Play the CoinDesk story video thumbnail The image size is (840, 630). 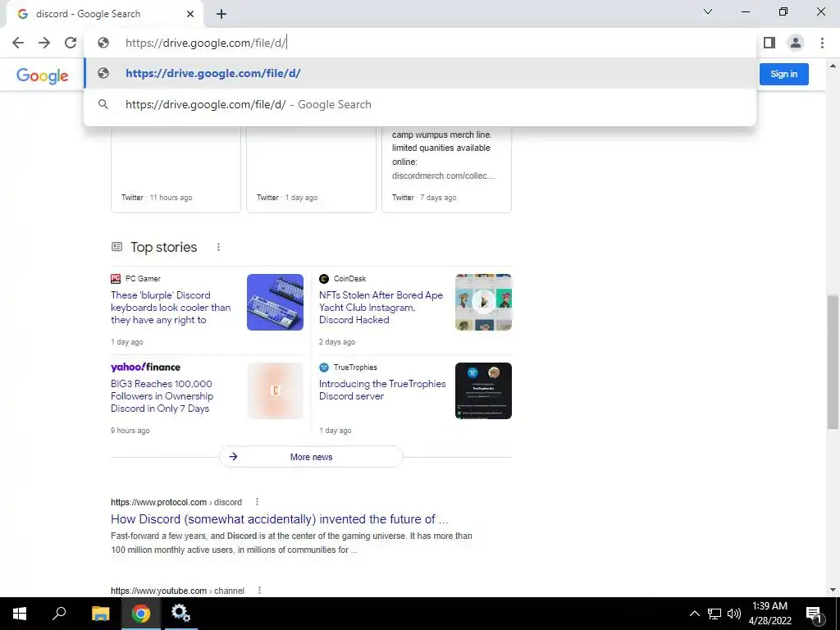click(483, 302)
